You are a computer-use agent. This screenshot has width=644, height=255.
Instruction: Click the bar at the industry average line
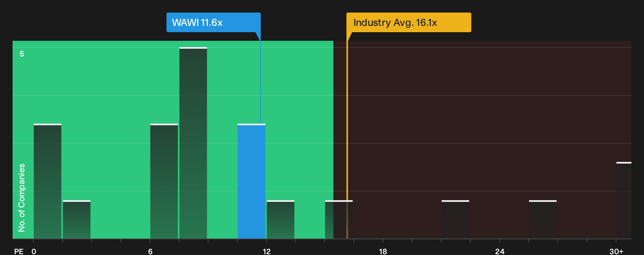pos(339,220)
